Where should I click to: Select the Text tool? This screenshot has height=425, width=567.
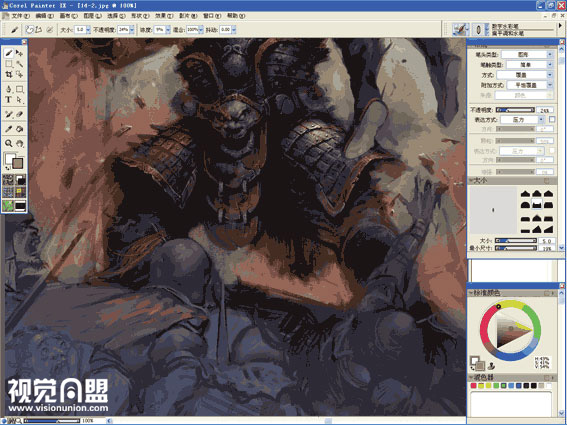pos(9,99)
